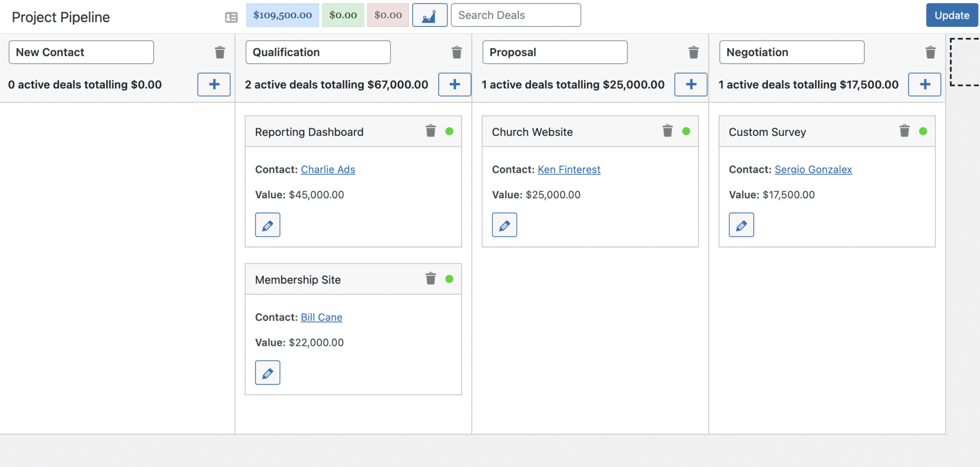The width and height of the screenshot is (980, 467).
Task: Click the Search Deals field
Action: pos(516,15)
